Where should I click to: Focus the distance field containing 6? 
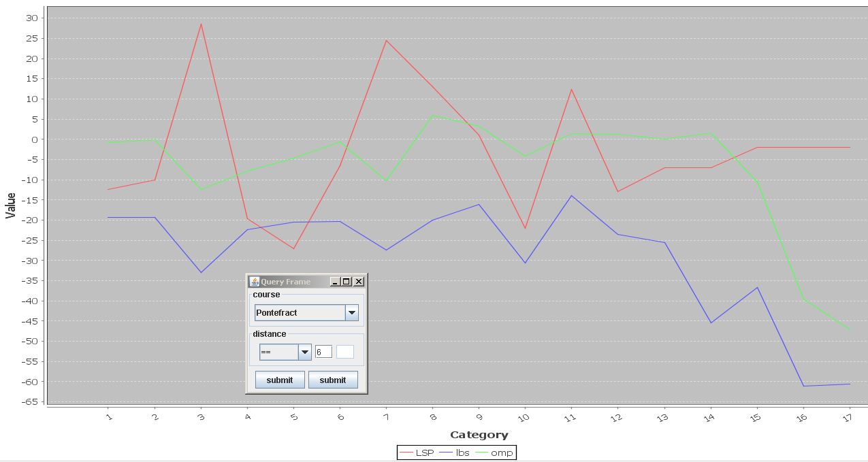[x=323, y=352]
